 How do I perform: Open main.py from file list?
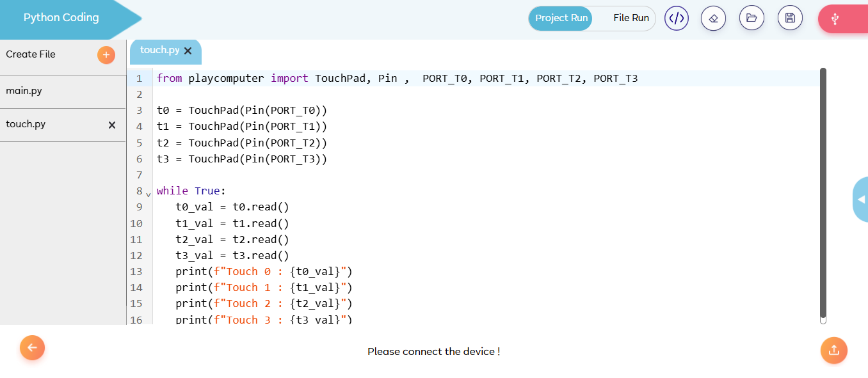point(24,91)
